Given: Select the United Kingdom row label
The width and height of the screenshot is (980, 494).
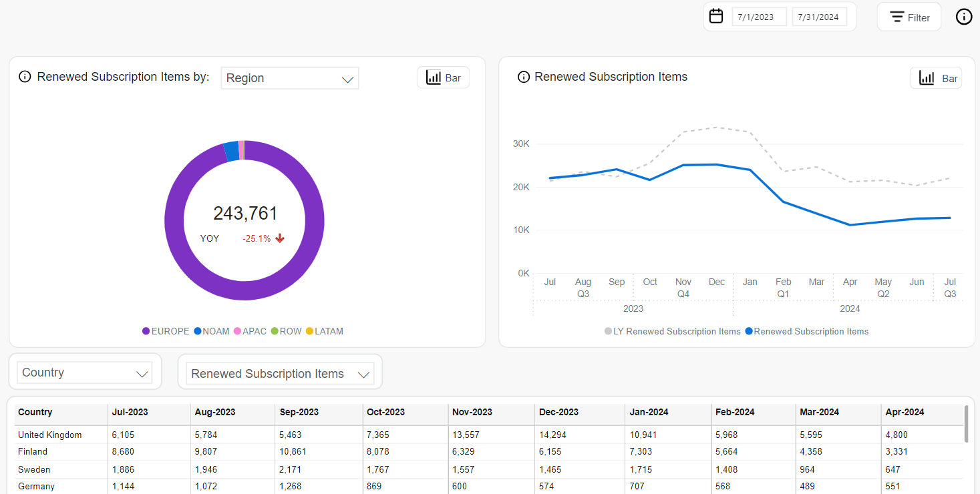Looking at the screenshot, I should point(49,435).
